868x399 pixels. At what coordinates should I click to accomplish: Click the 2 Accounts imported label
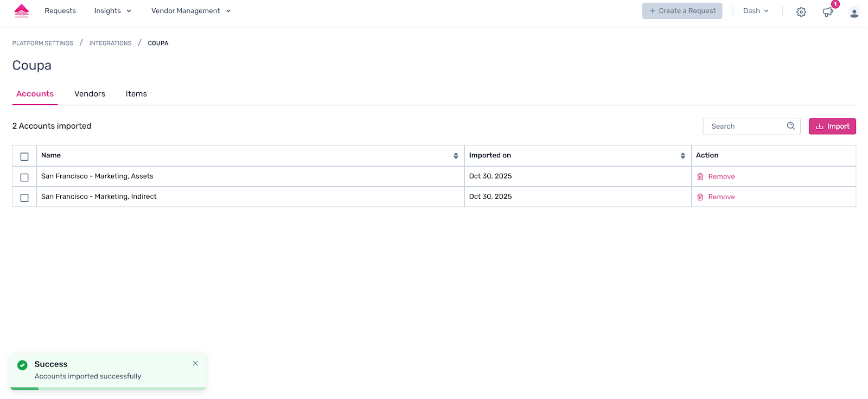coord(52,126)
